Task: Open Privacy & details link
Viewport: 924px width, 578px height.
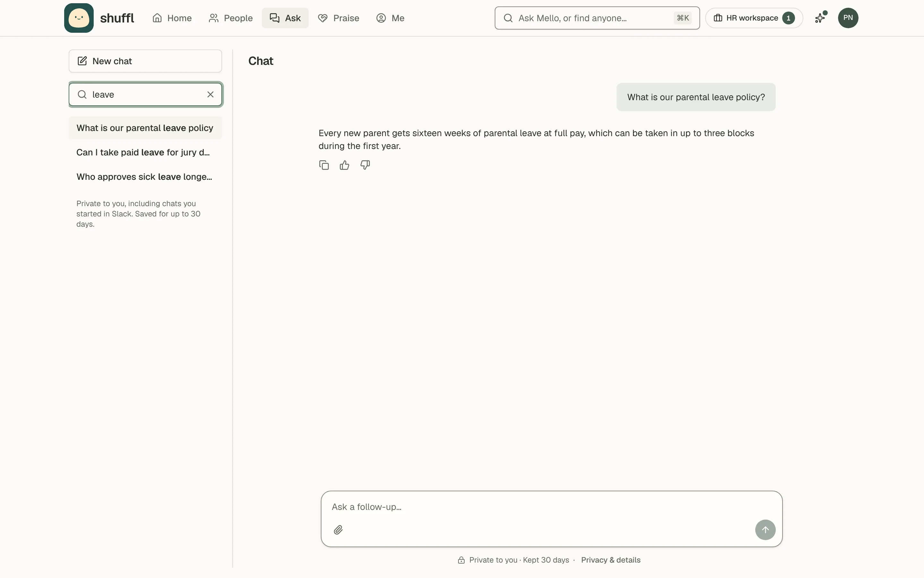Action: coord(611,560)
